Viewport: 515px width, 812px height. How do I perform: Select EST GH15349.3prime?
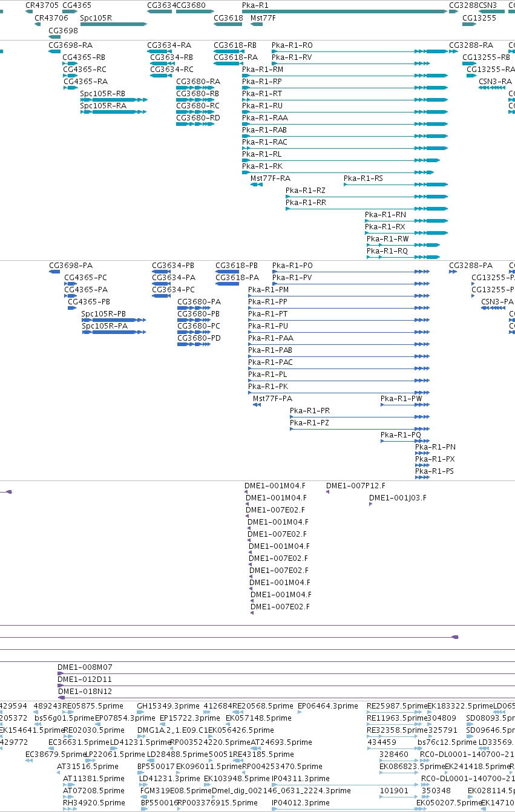168,706
